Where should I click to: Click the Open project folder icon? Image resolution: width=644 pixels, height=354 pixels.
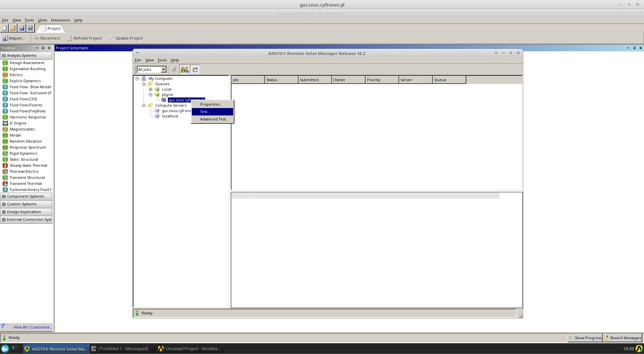point(13,28)
